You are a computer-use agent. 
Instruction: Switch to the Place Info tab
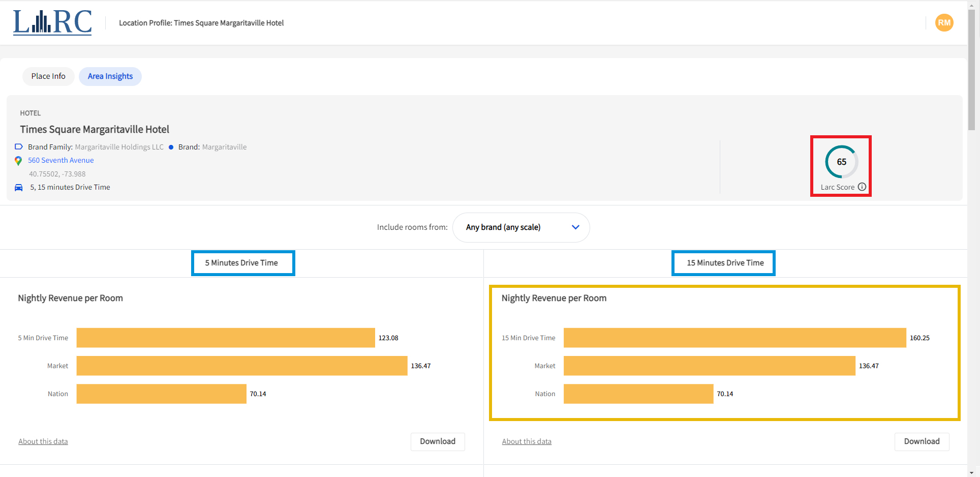(48, 76)
